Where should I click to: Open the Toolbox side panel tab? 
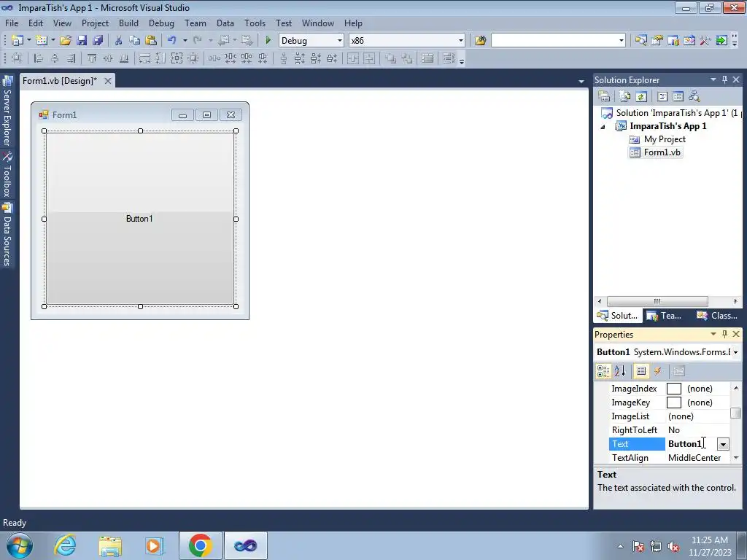(7, 174)
